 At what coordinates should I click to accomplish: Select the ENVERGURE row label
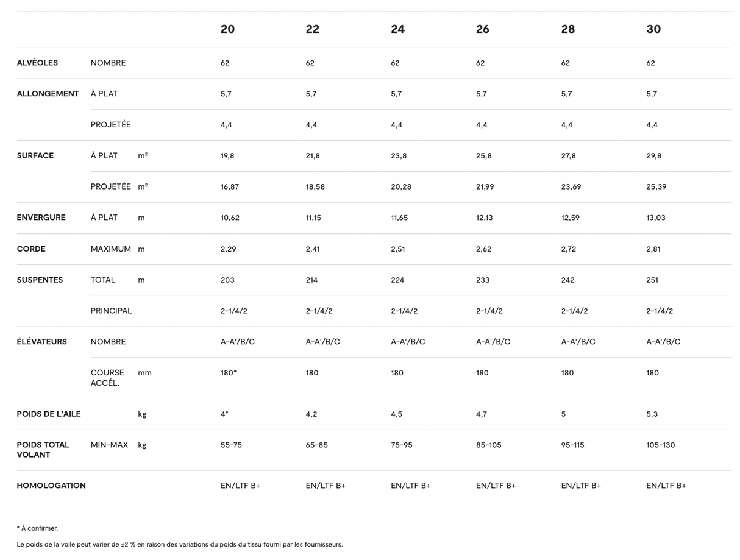click(x=41, y=218)
